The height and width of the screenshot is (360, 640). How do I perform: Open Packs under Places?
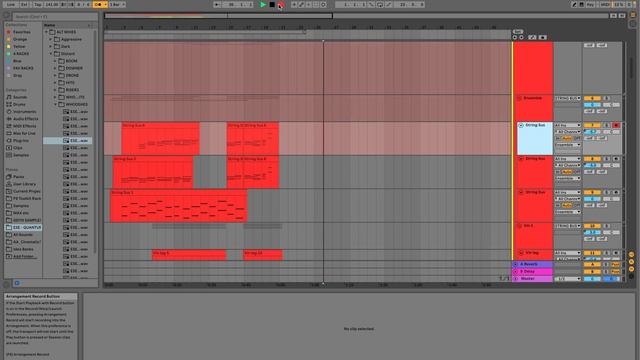point(18,177)
